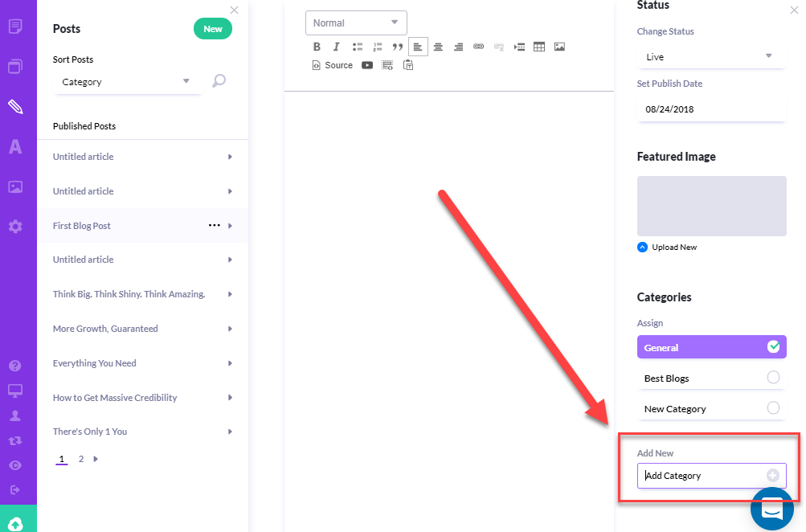
Task: Uncheck the General category
Action: click(x=773, y=347)
